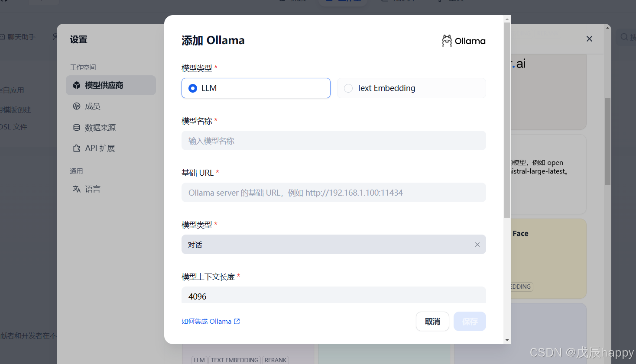The height and width of the screenshot is (364, 636).
Task: Click the 模型名称 field label
Action: point(197,121)
